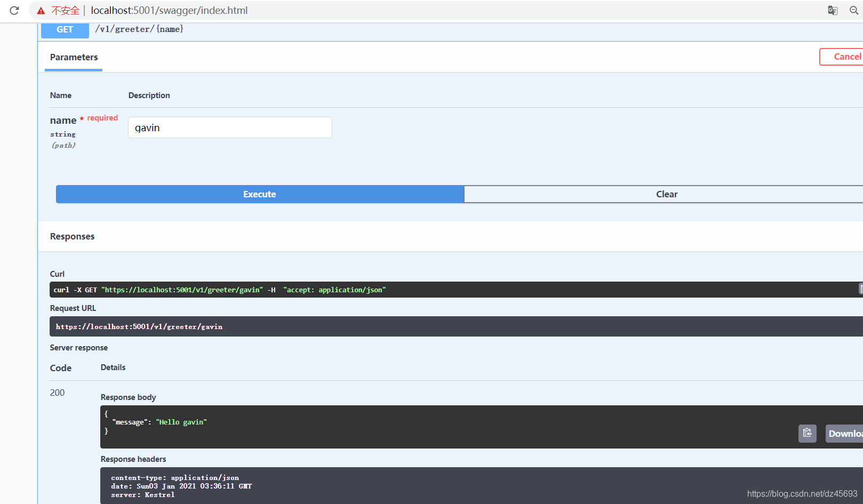Click the Request URL label
The width and height of the screenshot is (863, 504).
pyautogui.click(x=73, y=308)
